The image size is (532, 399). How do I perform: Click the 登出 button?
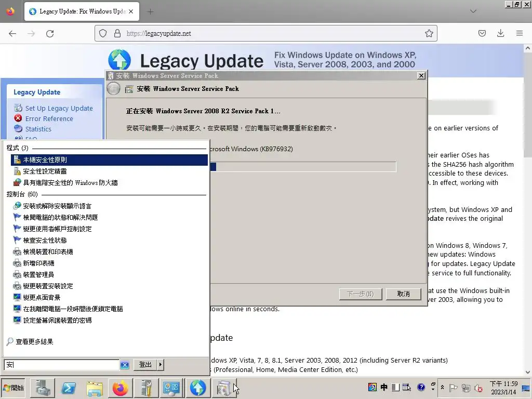pos(145,365)
